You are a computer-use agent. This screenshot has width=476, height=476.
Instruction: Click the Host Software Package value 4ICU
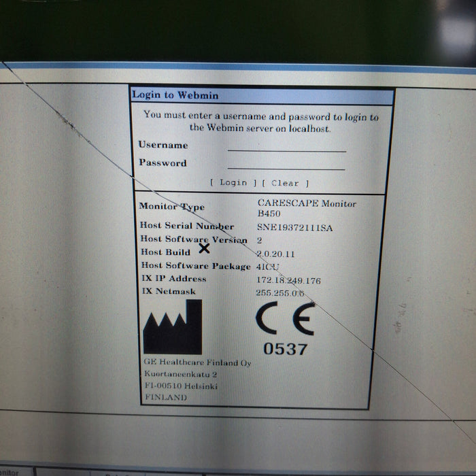[x=268, y=266]
